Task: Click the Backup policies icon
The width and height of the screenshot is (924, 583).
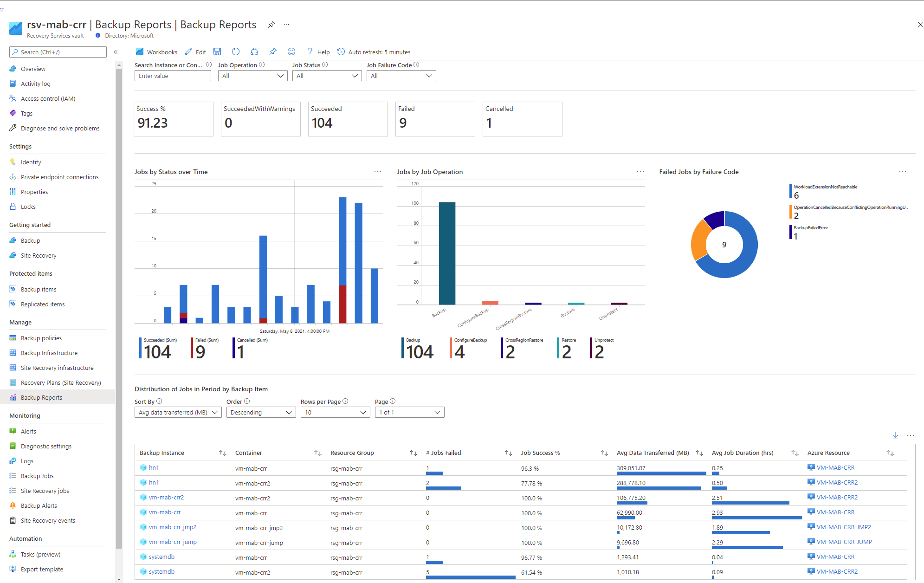Action: 13,338
